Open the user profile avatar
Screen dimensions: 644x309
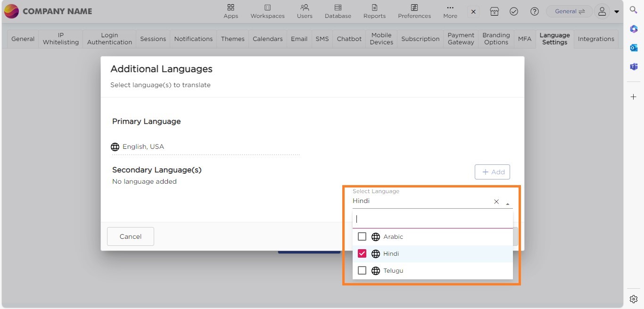pos(602,12)
